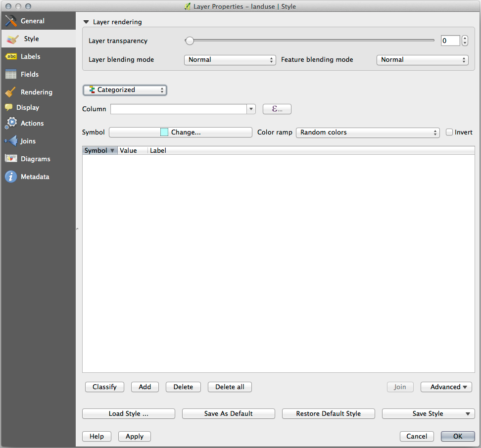Open the Layer blending mode dropdown
481x448 pixels.
(230, 60)
